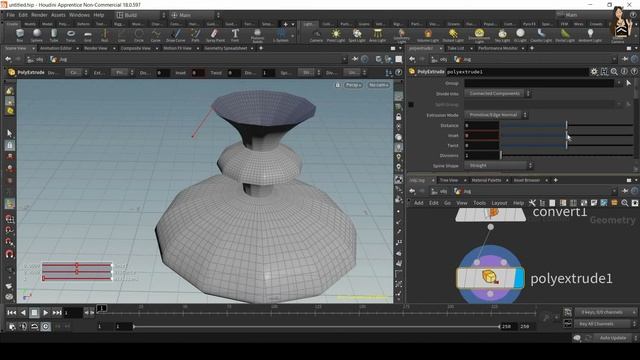Switch to the Render View tab

96,48
